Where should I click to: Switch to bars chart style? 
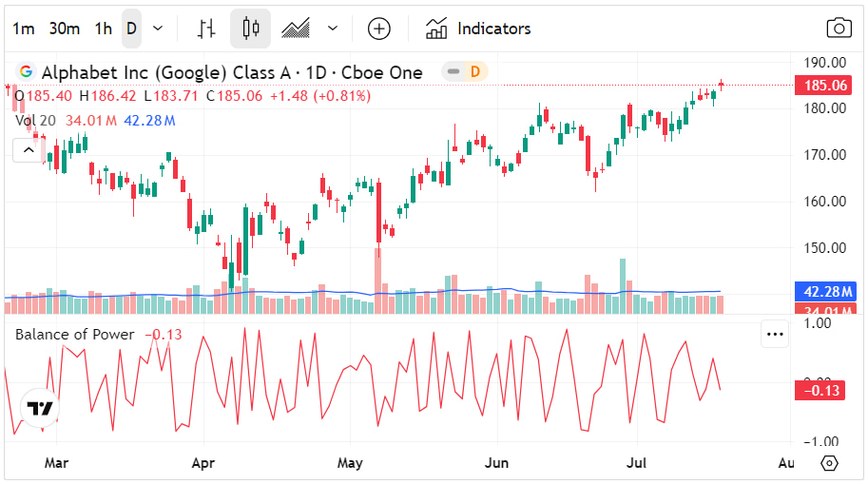pos(206,29)
